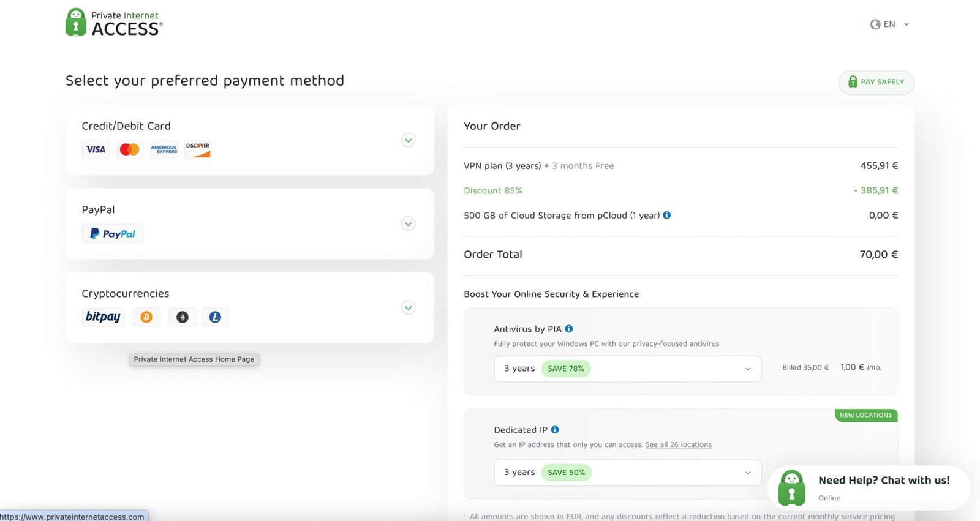
Task: Click the Litecoin icon
Action: 215,317
